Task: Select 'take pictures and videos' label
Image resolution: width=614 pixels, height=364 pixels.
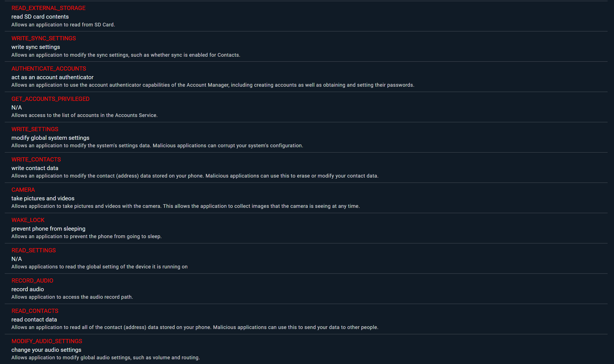Action: click(43, 198)
